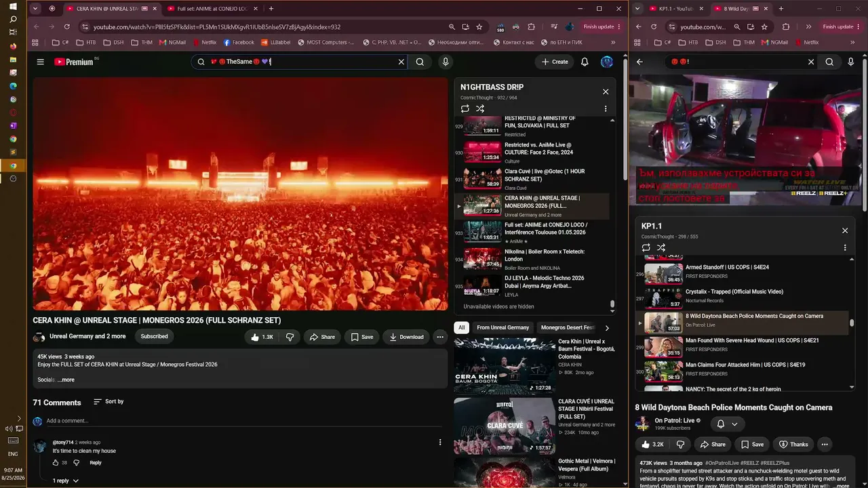Screen dimensions: 868x488
Task: Run search in left YouTube window
Action: tap(420, 62)
